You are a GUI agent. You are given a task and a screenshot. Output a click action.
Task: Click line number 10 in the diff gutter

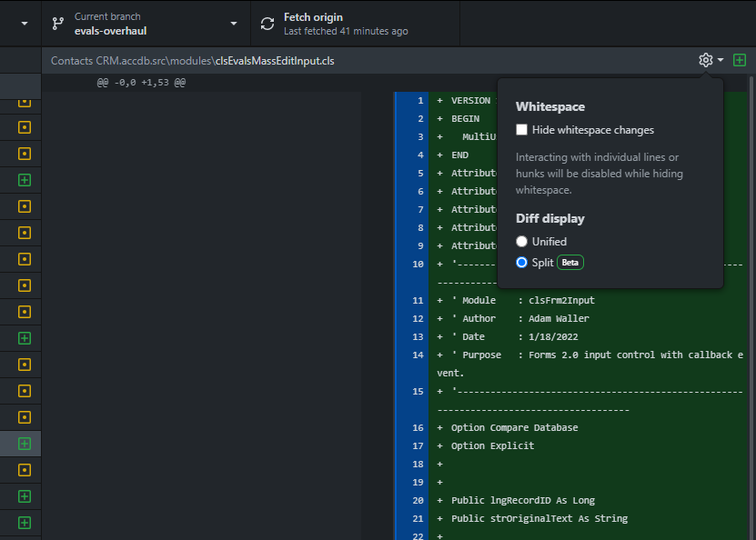tap(417, 264)
